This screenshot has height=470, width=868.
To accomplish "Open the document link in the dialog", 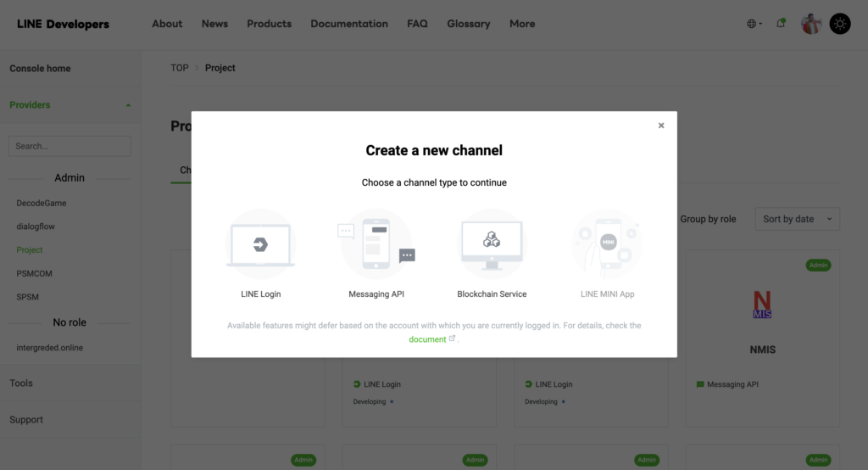I will [x=427, y=339].
